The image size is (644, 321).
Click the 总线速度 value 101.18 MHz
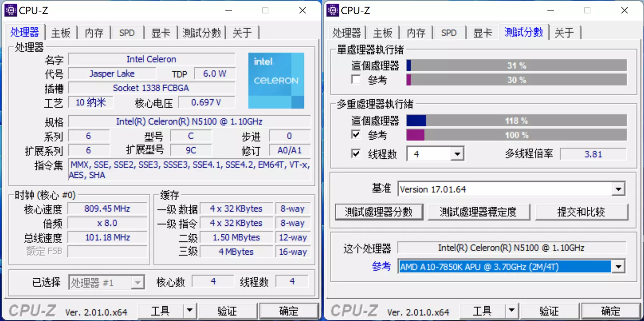[x=107, y=237]
